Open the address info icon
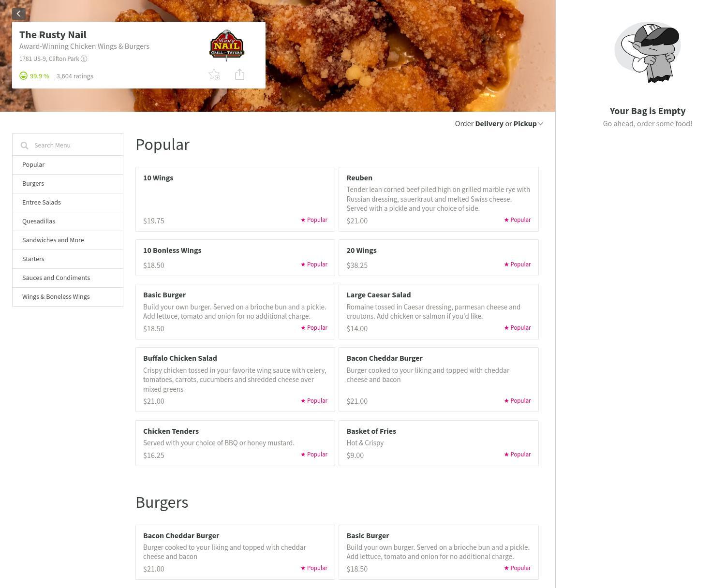The height and width of the screenshot is (588, 711). click(x=84, y=59)
